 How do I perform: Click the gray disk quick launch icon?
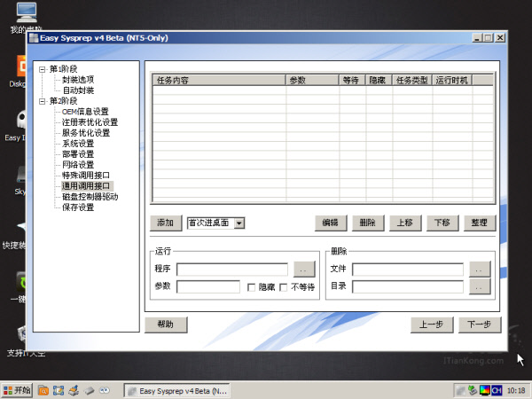coord(90,390)
